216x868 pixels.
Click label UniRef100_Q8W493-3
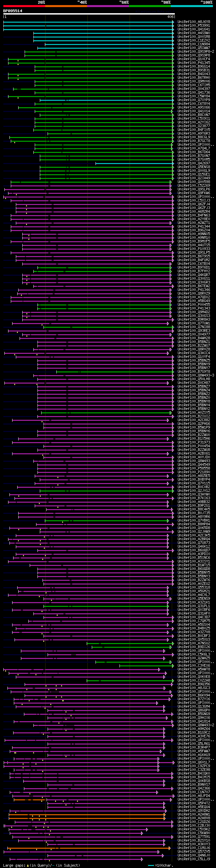click(x=196, y=375)
